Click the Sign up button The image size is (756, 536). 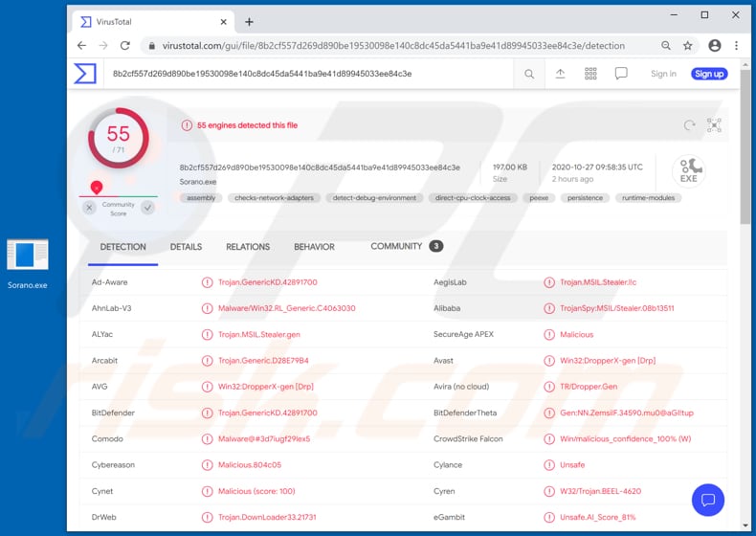click(x=709, y=74)
